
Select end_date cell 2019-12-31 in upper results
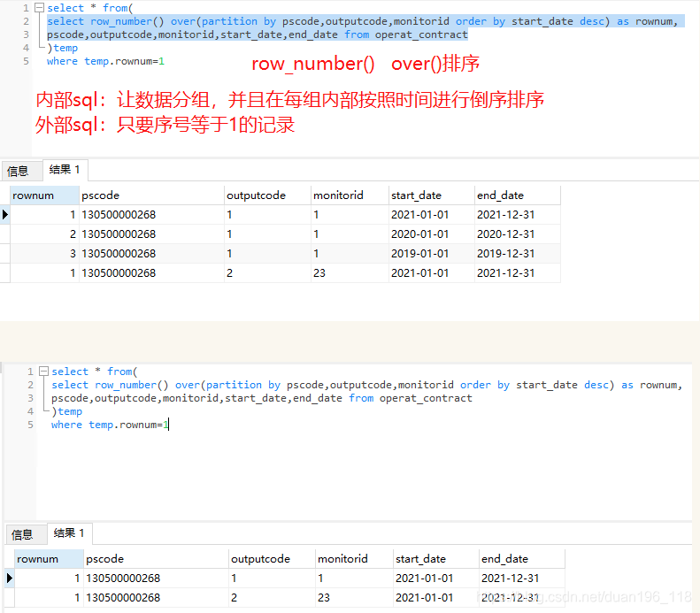(x=518, y=254)
